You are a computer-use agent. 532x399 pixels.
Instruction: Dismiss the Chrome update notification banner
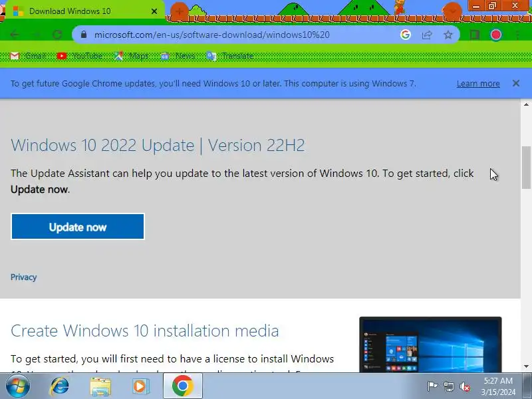pyautogui.click(x=516, y=83)
